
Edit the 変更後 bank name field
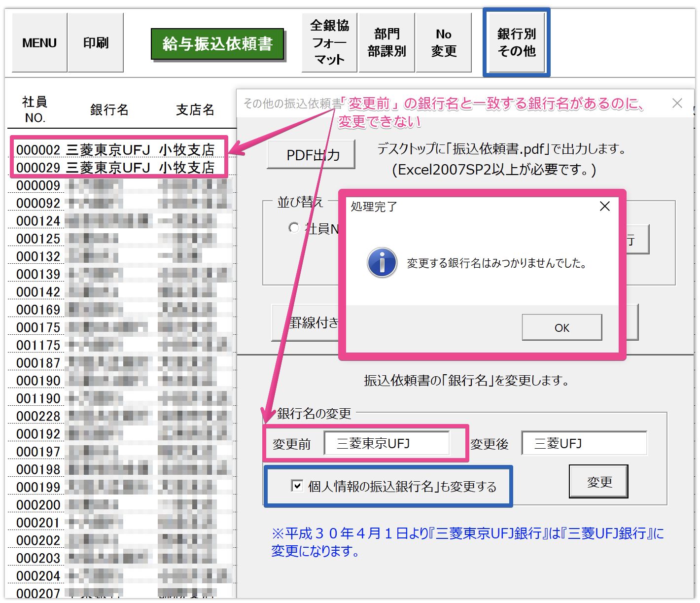pyautogui.click(x=584, y=443)
